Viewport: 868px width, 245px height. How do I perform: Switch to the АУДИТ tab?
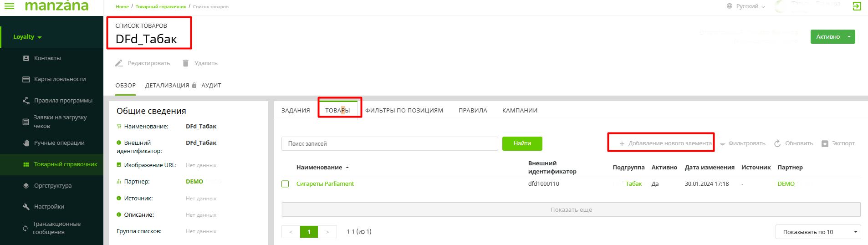(x=211, y=86)
